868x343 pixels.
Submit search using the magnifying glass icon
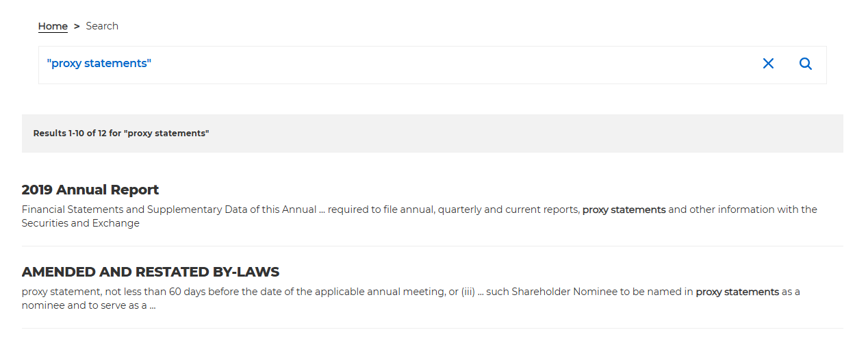(x=806, y=64)
